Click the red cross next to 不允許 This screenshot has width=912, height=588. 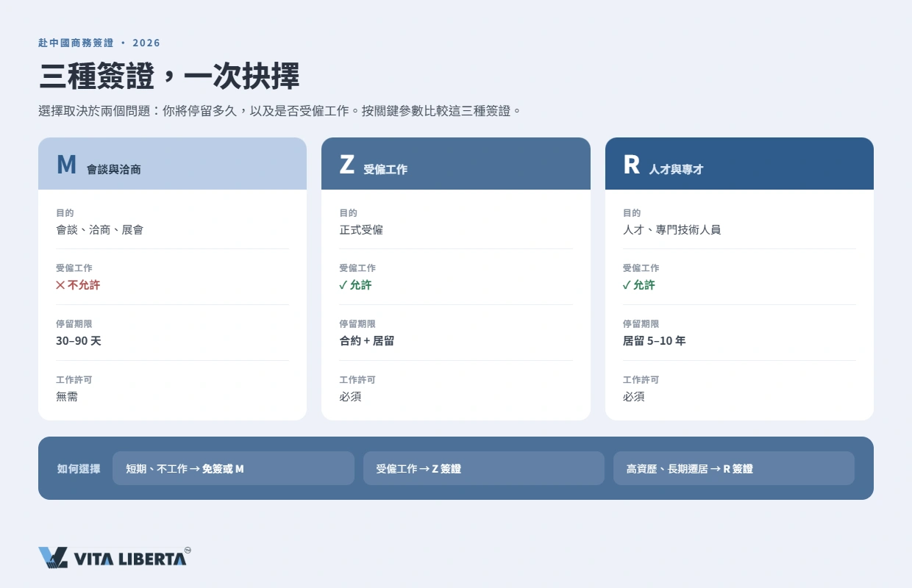[x=60, y=285]
